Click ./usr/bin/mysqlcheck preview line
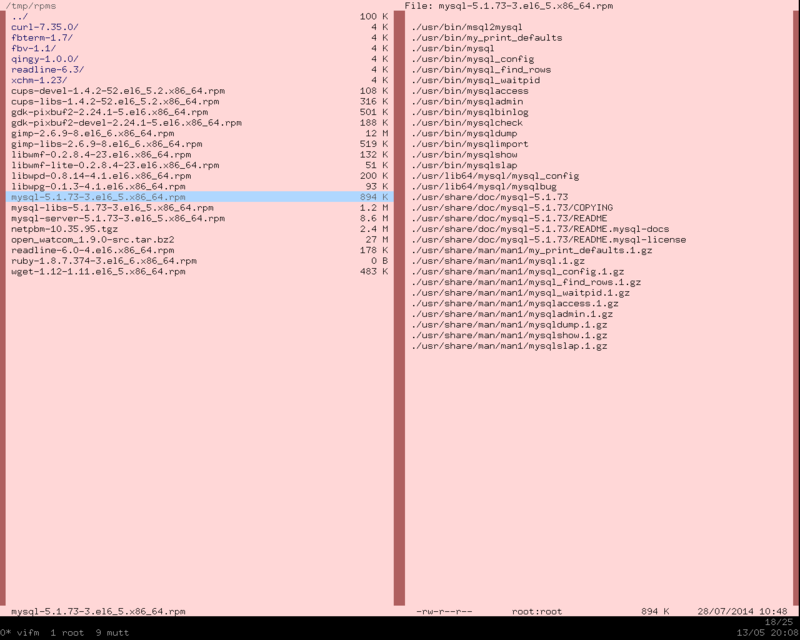 pos(467,123)
